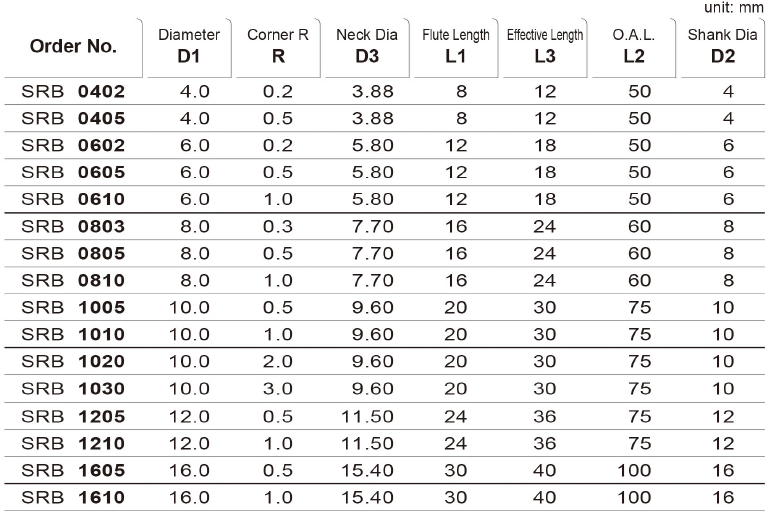Click corner radius 0.3 in SRB 0803 row

click(278, 227)
